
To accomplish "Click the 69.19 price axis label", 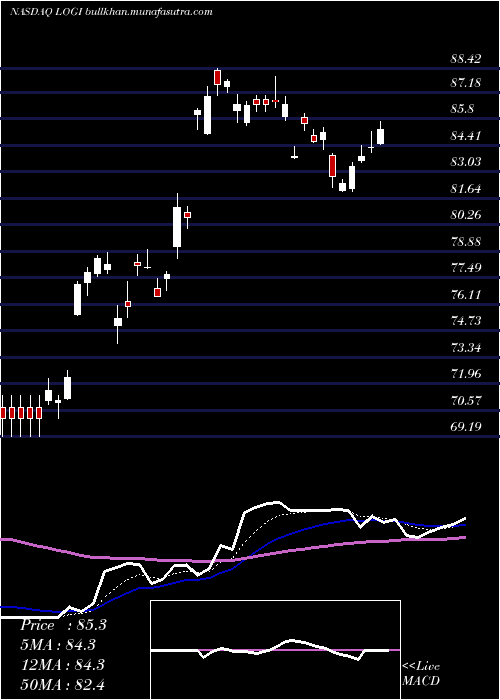I will click(466, 427).
